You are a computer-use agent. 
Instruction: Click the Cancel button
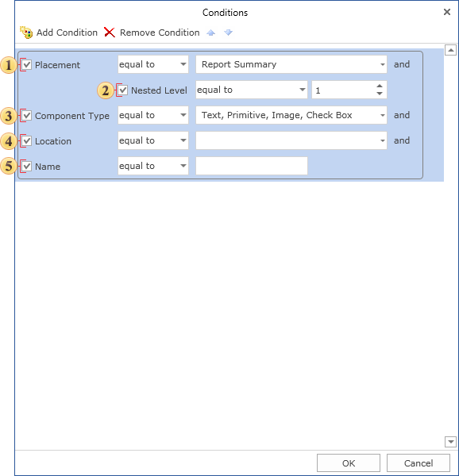[418, 463]
